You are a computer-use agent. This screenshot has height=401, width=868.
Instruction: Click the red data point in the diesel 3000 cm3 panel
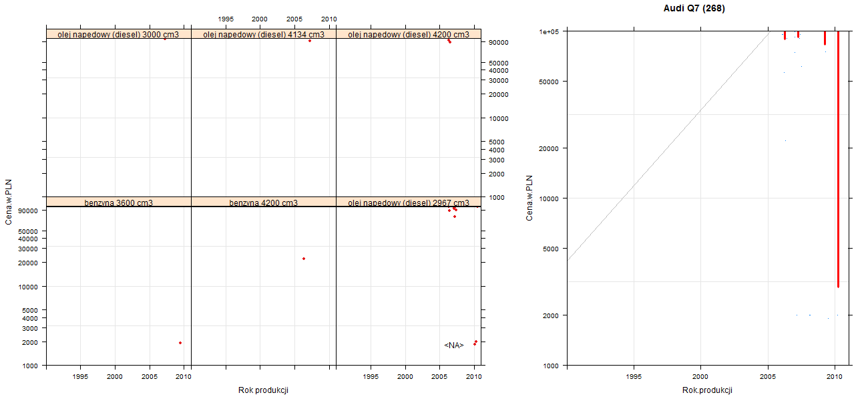[x=165, y=39]
